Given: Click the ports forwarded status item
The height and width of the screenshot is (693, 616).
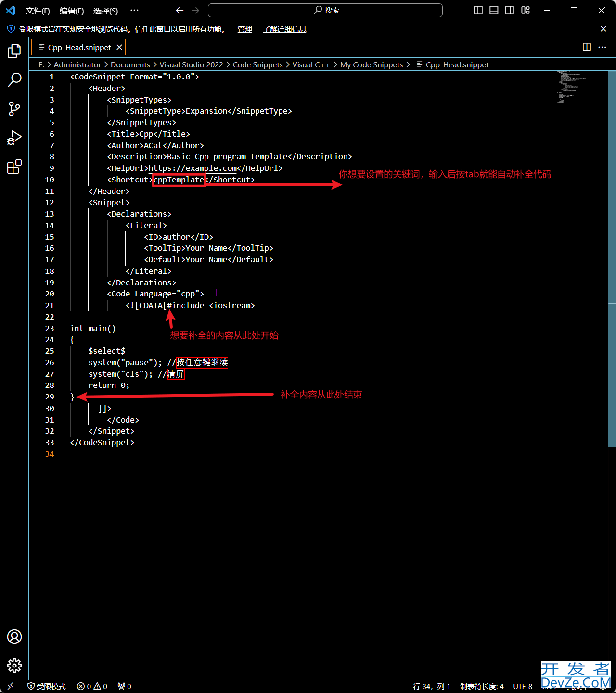Looking at the screenshot, I should coord(125,686).
